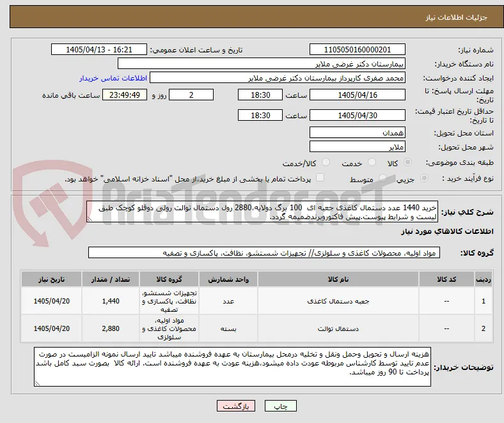The height and width of the screenshot is (423, 504).
Task: Click the resize handle of buyer notes textarea
Action: [x=37, y=383]
